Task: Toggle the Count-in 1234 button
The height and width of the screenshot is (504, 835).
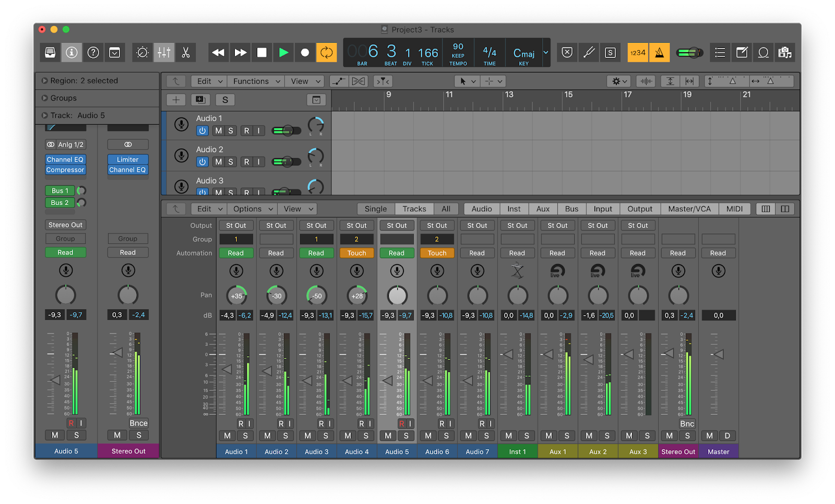Action: pyautogui.click(x=638, y=52)
